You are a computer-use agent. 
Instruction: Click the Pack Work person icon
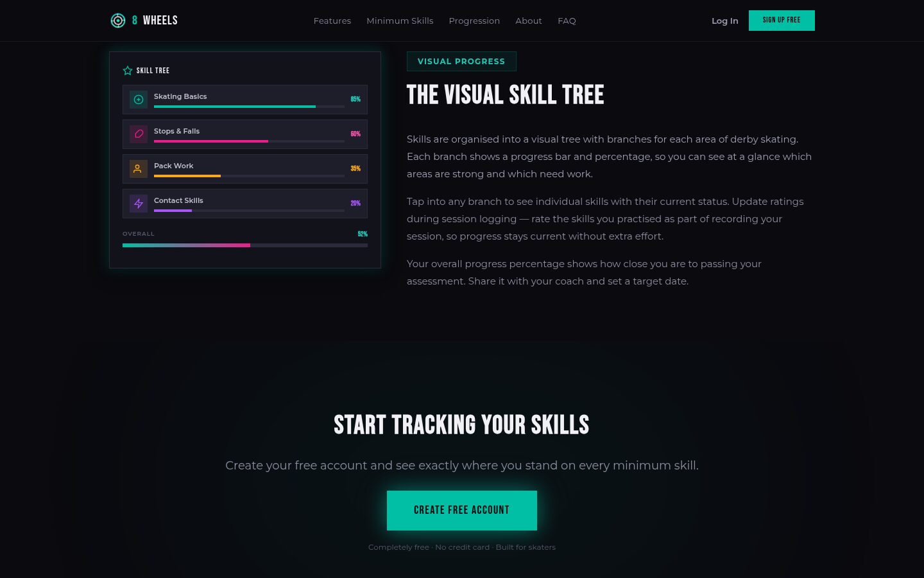click(x=139, y=169)
